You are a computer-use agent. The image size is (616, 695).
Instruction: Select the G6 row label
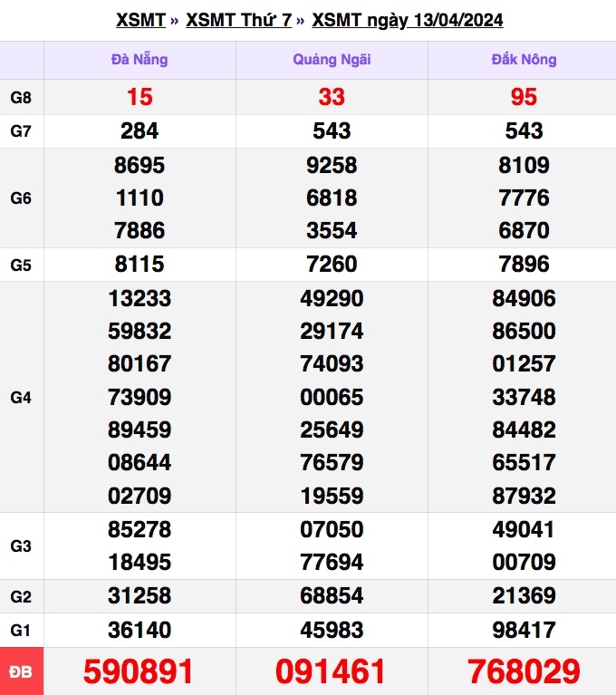click(21, 198)
